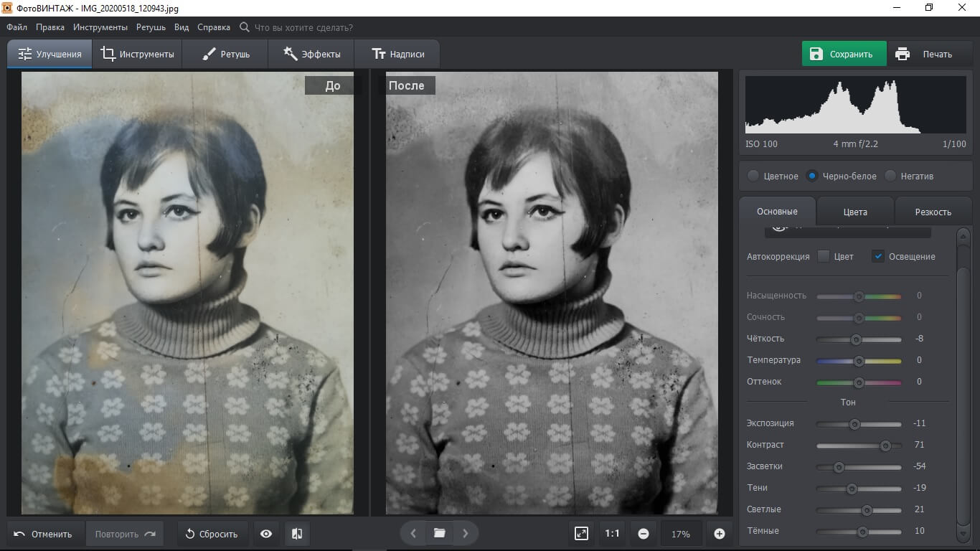The width and height of the screenshot is (980, 551).
Task: Click the zoom in plus icon
Action: click(720, 534)
